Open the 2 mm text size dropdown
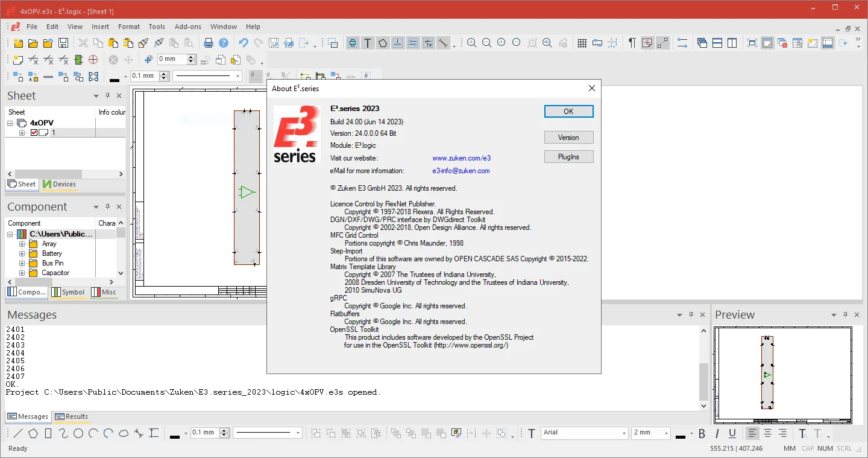 [x=666, y=433]
